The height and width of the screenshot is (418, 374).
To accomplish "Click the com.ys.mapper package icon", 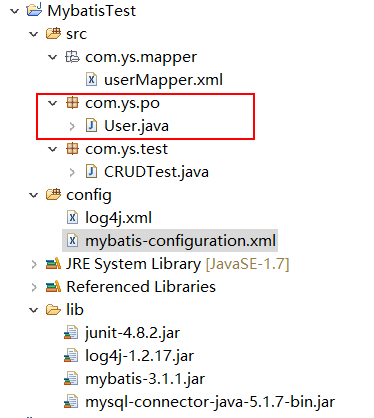I will [72, 57].
